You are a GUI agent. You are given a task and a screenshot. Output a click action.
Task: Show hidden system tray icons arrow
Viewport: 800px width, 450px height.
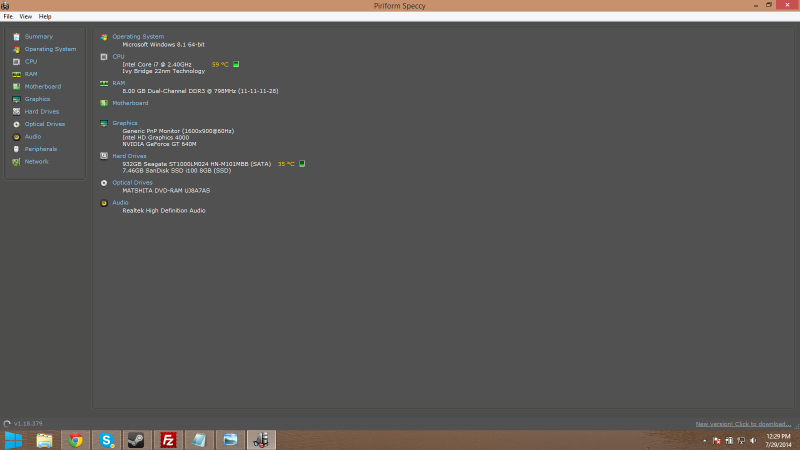point(705,440)
